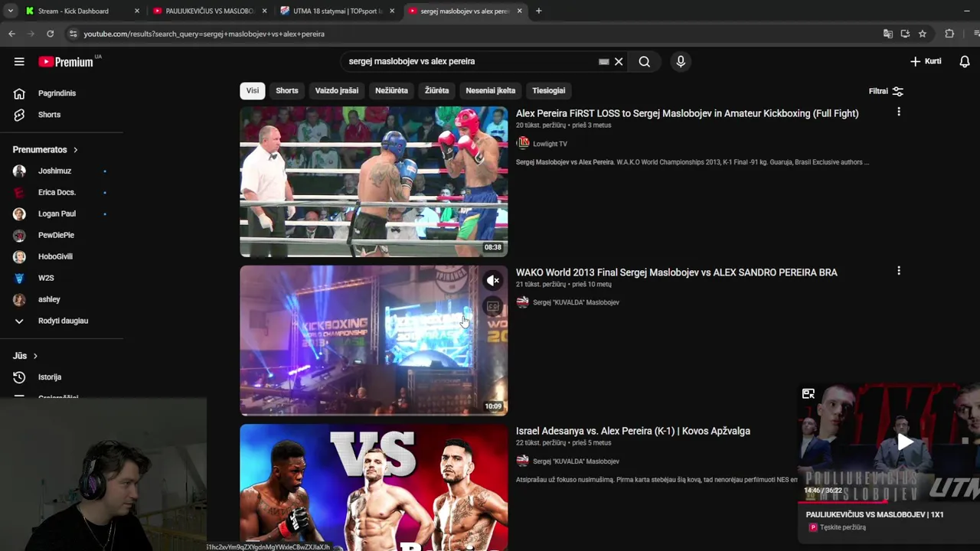Open Alex Pereira FIRST LOSS video title
Screen dimensions: 980x551
pos(687,113)
